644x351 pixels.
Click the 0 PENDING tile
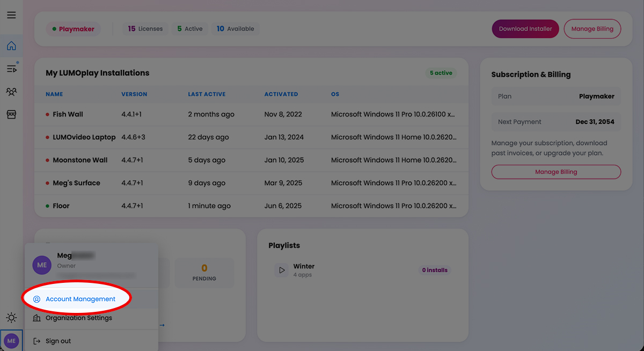coord(204,273)
